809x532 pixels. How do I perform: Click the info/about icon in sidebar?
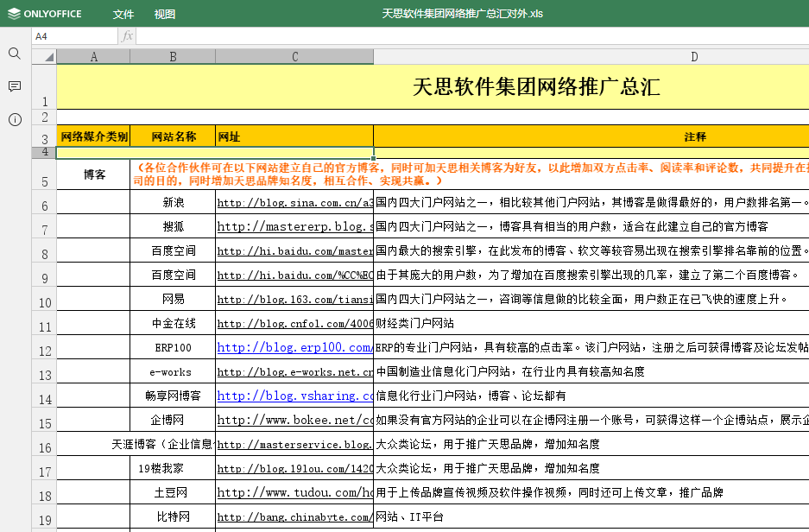point(15,119)
